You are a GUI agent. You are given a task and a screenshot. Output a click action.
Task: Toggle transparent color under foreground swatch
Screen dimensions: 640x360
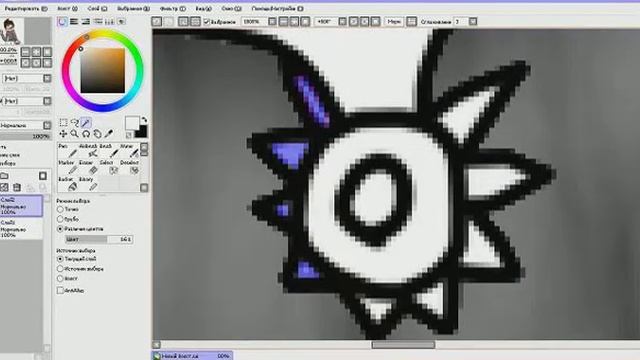(129, 135)
